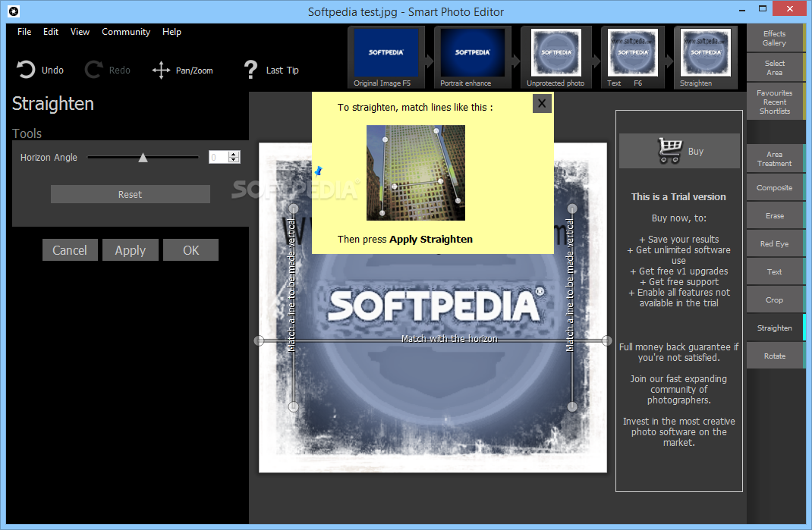Viewport: 812px width, 530px height.
Task: Open Last Tip question mark icon
Action: click(x=250, y=70)
